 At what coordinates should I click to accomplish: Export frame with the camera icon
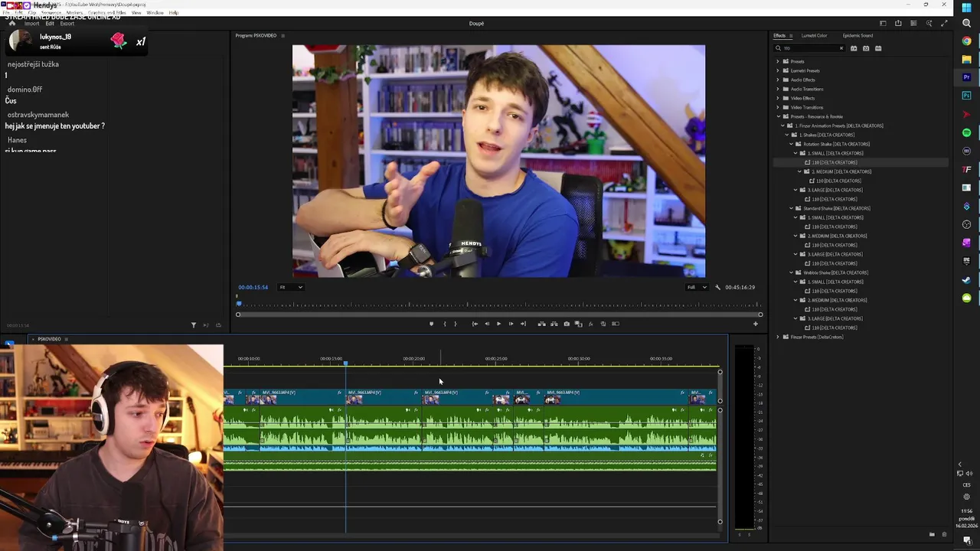567,324
